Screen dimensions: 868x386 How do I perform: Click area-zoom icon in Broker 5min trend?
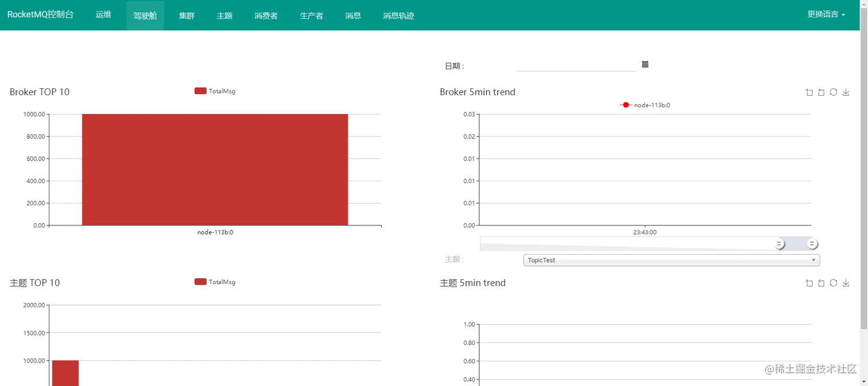(809, 92)
